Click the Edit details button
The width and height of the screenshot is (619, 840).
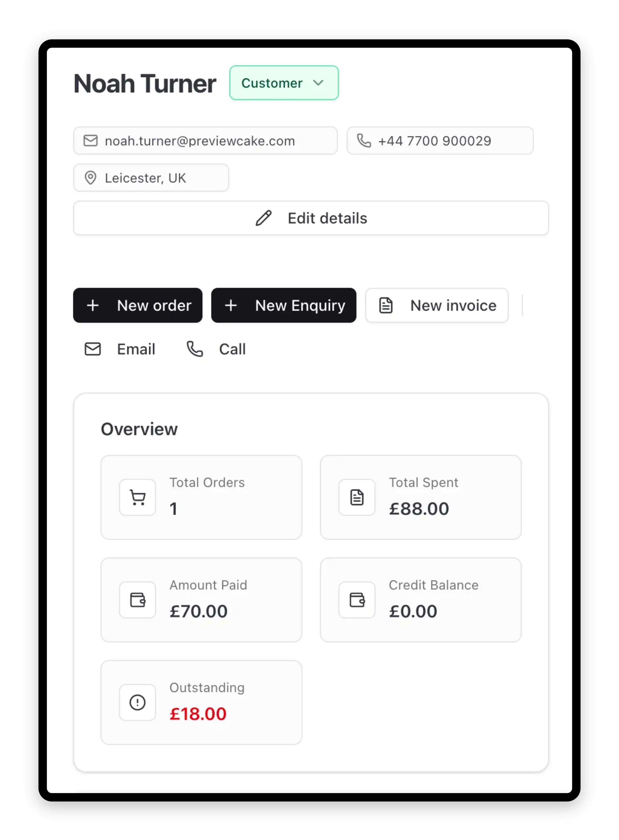tap(311, 218)
